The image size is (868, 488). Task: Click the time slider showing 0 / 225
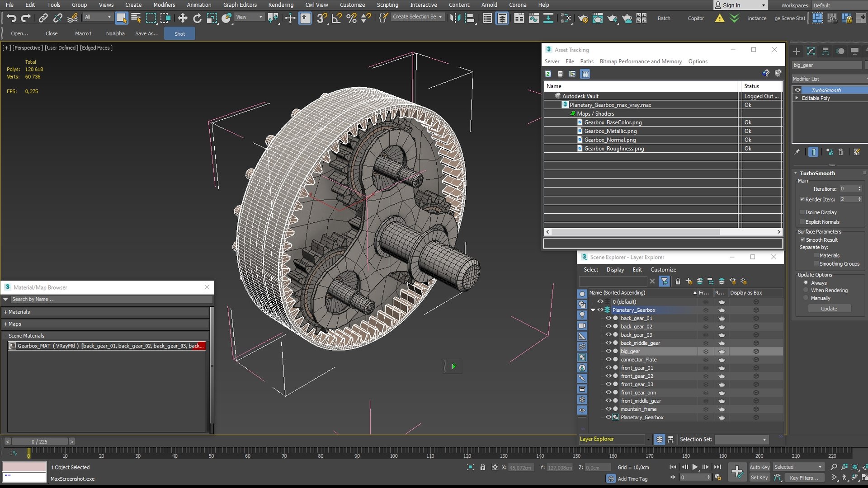point(40,442)
